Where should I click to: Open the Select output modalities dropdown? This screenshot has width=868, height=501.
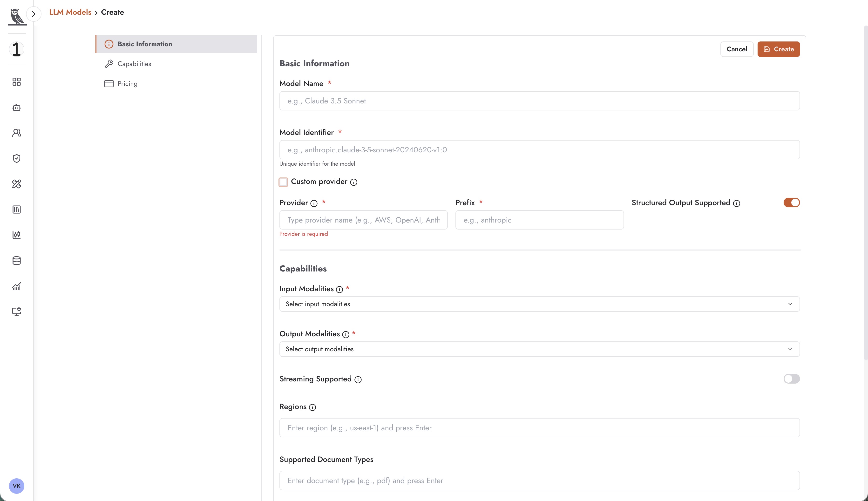tap(539, 349)
